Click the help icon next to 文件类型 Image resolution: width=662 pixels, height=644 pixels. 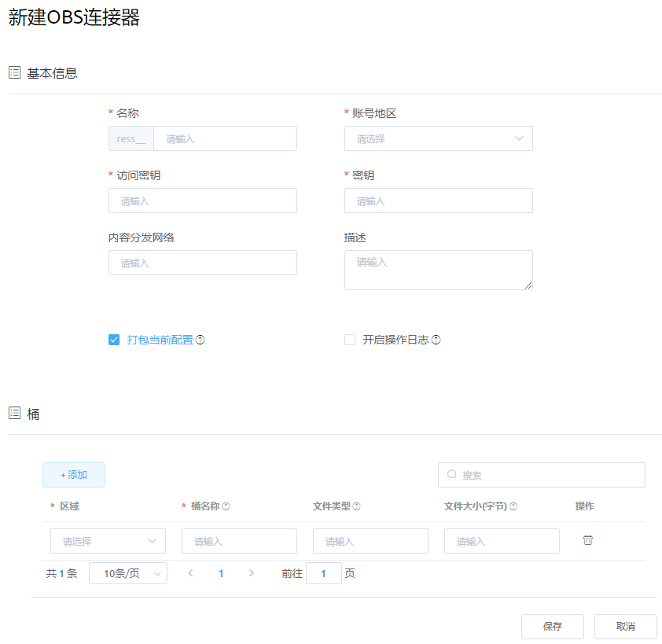[x=356, y=506]
